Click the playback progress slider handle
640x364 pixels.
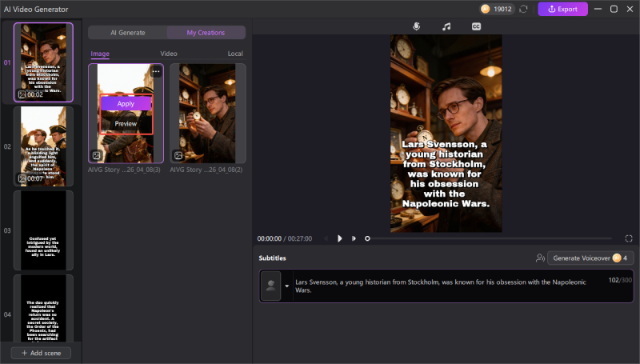pyautogui.click(x=367, y=238)
